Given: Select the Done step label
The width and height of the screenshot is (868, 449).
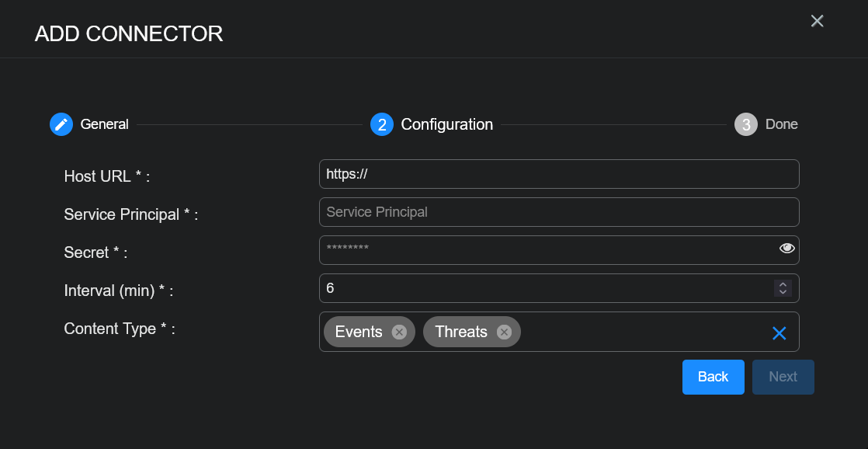Looking at the screenshot, I should click(x=781, y=124).
